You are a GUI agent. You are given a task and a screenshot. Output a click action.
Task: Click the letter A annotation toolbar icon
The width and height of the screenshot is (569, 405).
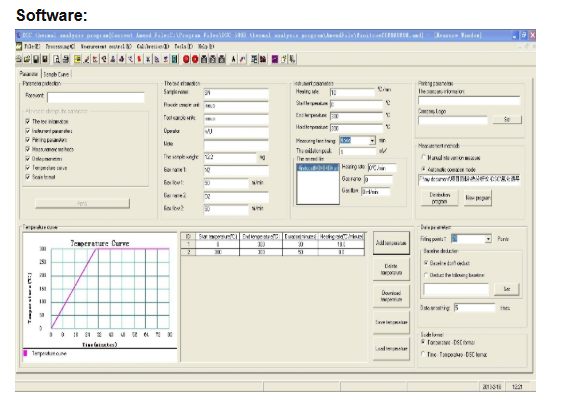click(233, 59)
